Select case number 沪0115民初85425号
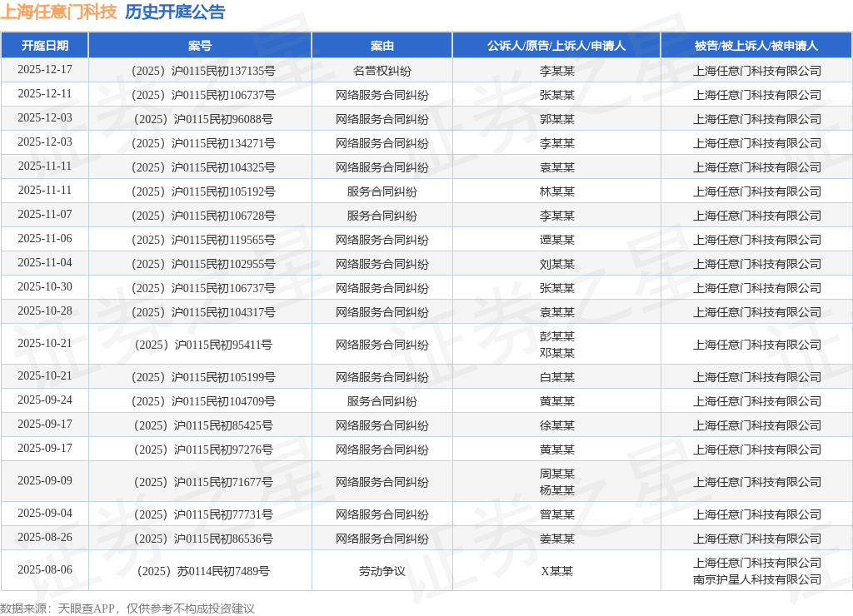The height and width of the screenshot is (616, 853). coord(203,425)
